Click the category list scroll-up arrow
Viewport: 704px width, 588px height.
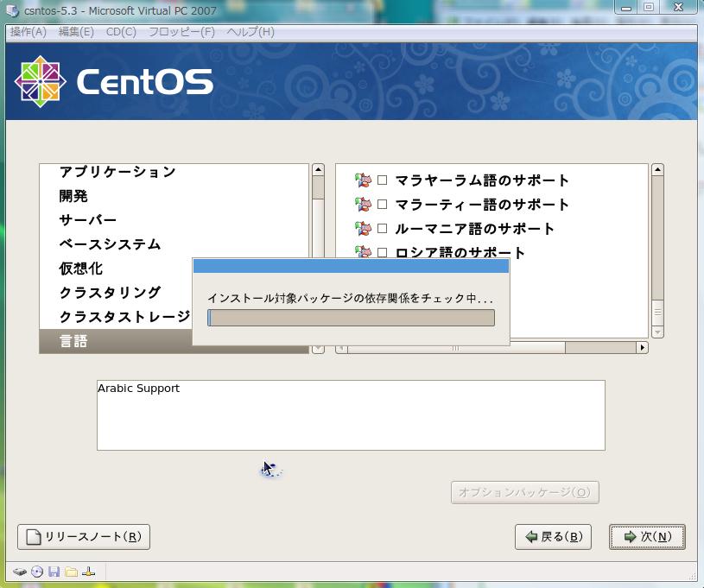pos(318,170)
